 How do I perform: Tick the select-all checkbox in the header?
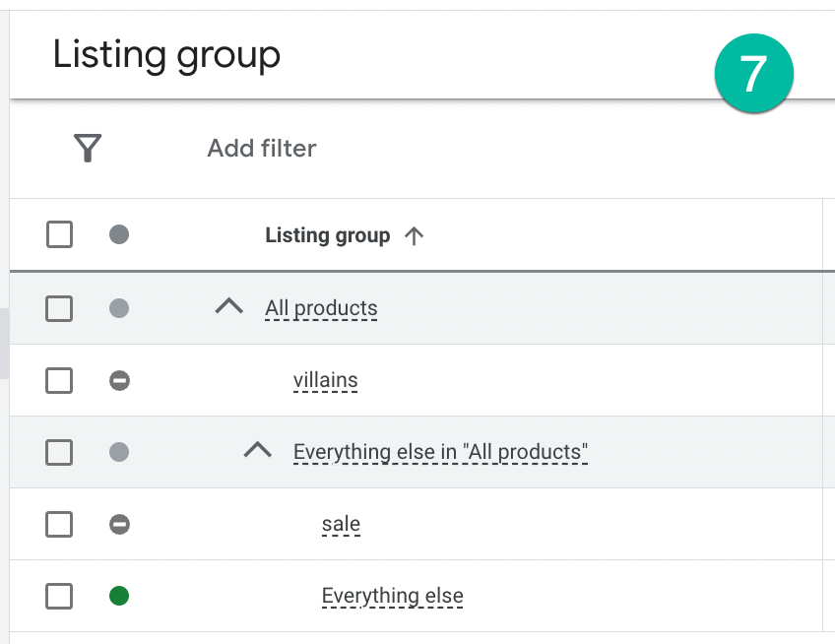[59, 235]
